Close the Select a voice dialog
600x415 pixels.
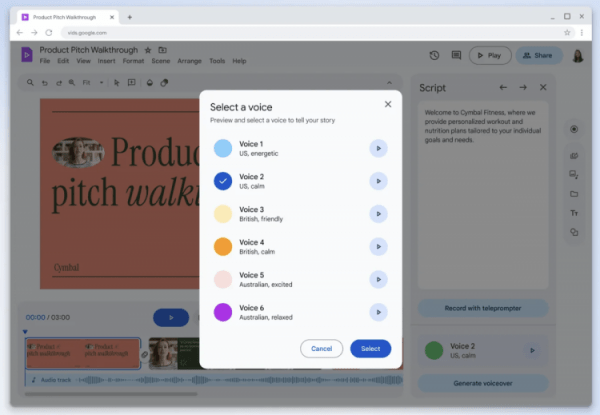click(388, 104)
